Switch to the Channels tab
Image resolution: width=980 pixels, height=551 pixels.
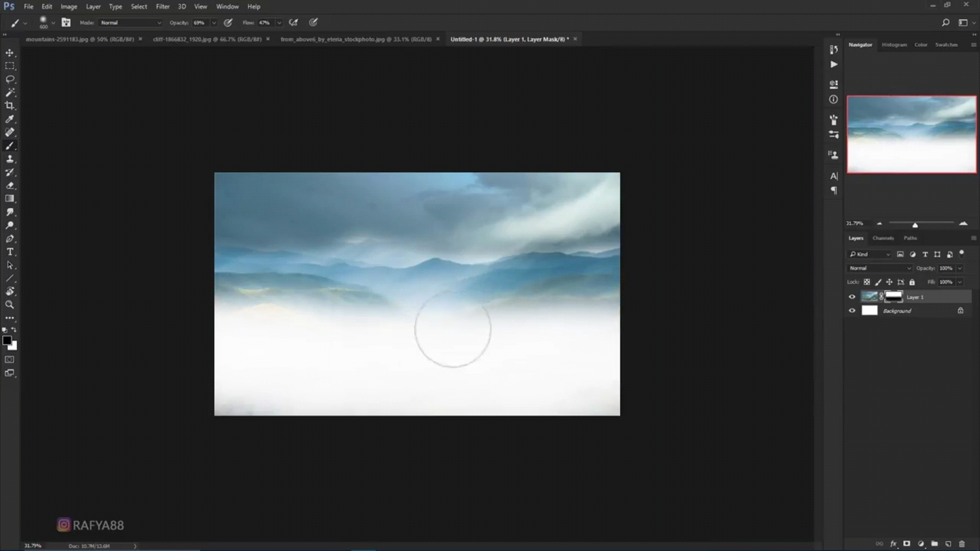pos(883,238)
